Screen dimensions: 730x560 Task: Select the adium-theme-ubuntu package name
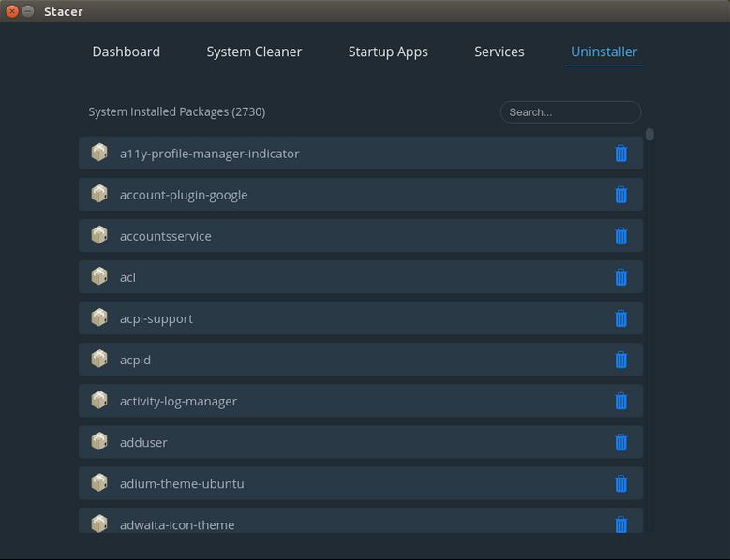(x=182, y=484)
